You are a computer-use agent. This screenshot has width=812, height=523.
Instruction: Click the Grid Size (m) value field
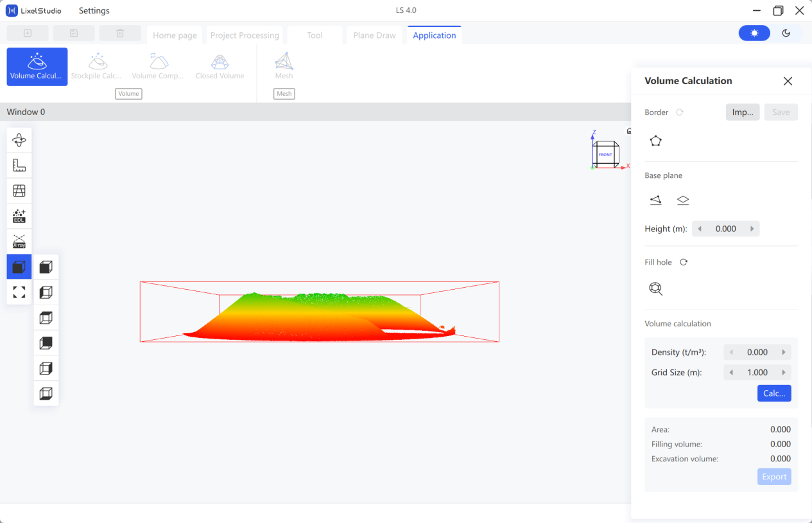click(757, 373)
